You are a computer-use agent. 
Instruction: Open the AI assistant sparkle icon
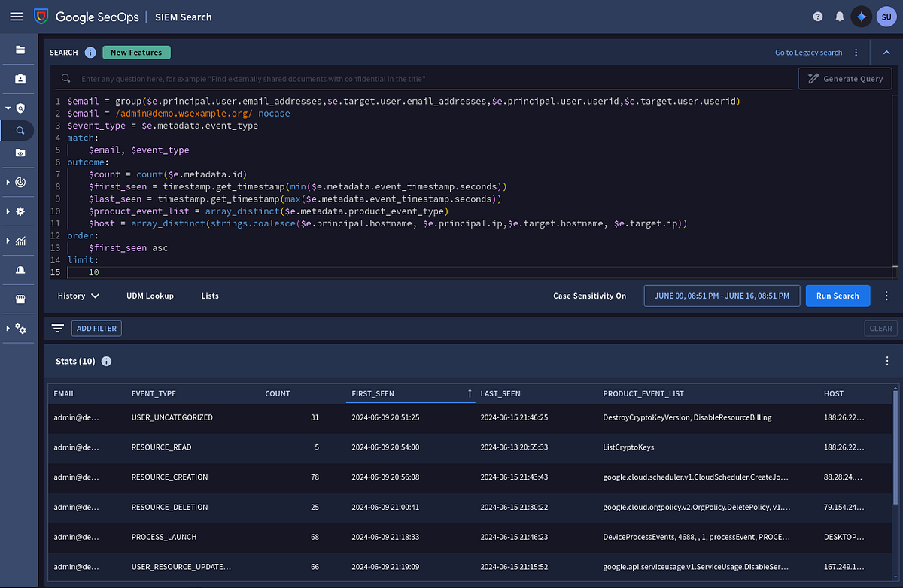pos(861,16)
